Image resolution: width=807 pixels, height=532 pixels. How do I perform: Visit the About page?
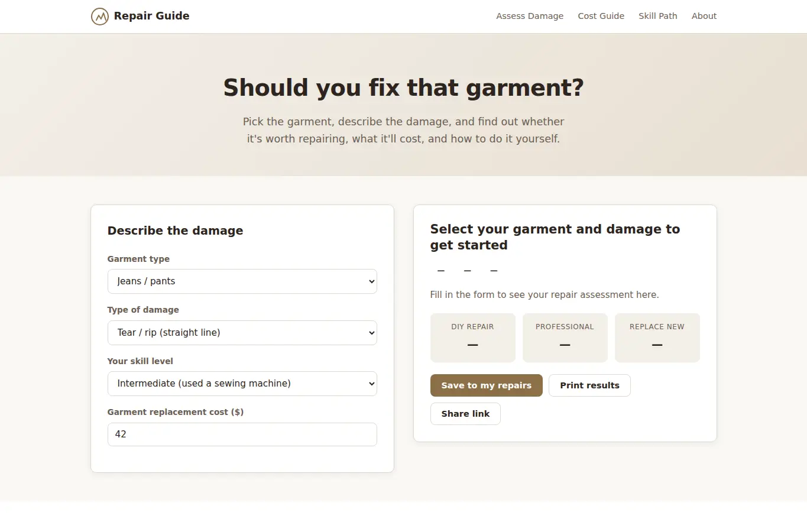click(x=704, y=16)
